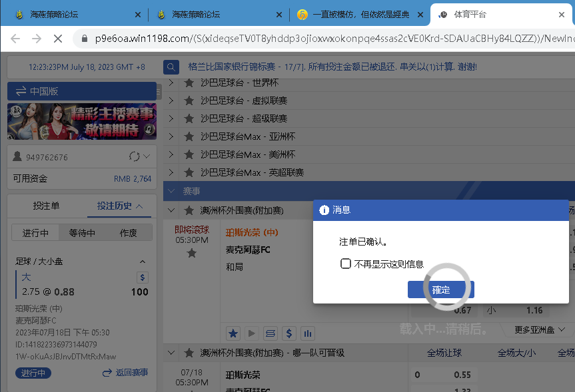Star the 沙巴足球台 - 世界杯 league
This screenshot has height=392, width=575.
coord(189,83)
